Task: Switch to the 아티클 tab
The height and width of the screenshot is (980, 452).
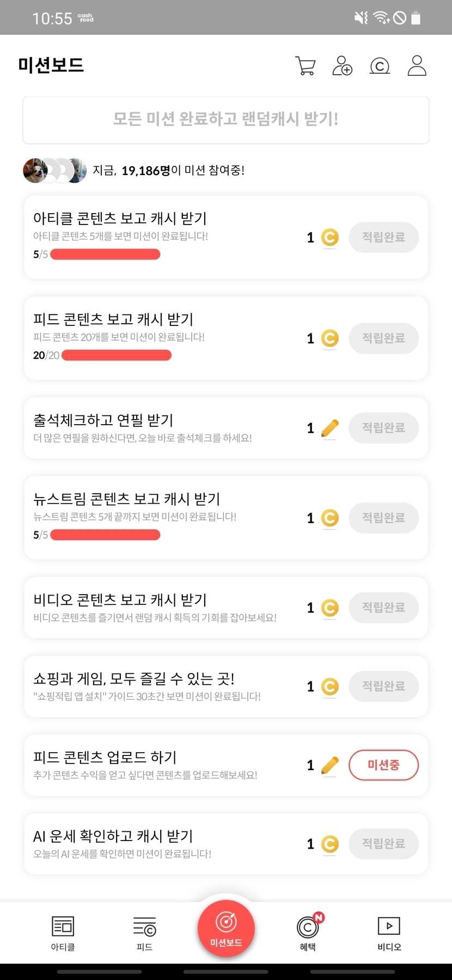Action: point(63,933)
